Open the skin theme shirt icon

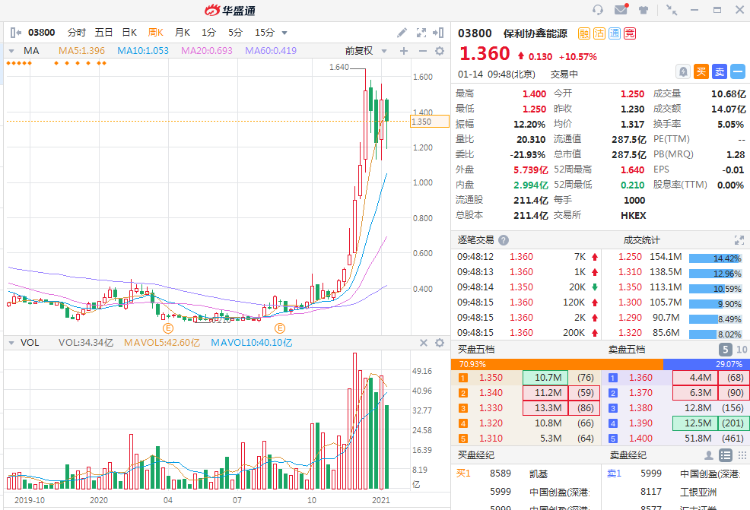pos(643,10)
